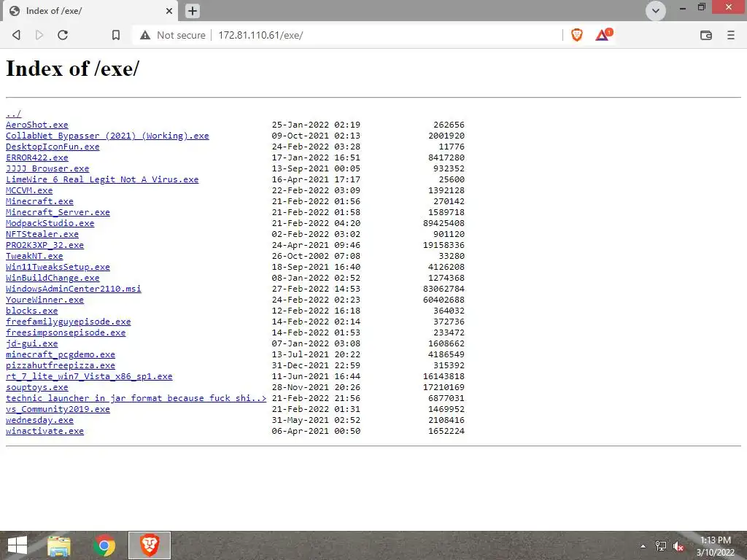Click YoureWinner.exe link
The width and height of the screenshot is (747, 560).
[x=44, y=300]
